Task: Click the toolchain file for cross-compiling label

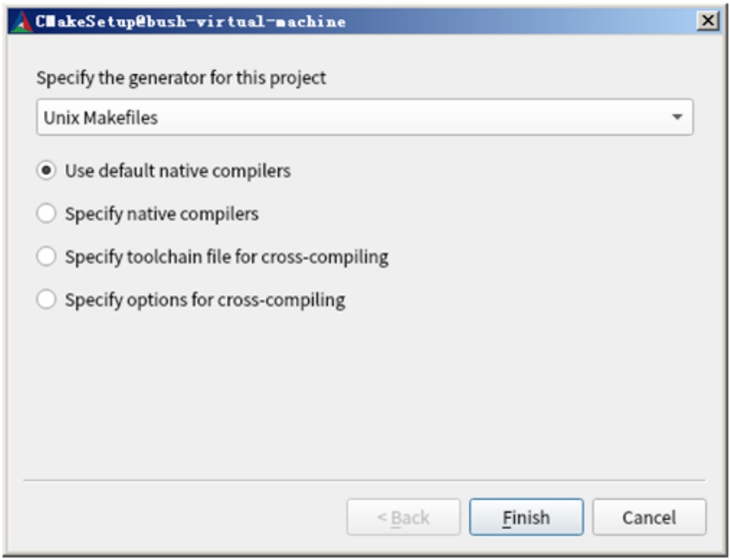Action: 226,257
